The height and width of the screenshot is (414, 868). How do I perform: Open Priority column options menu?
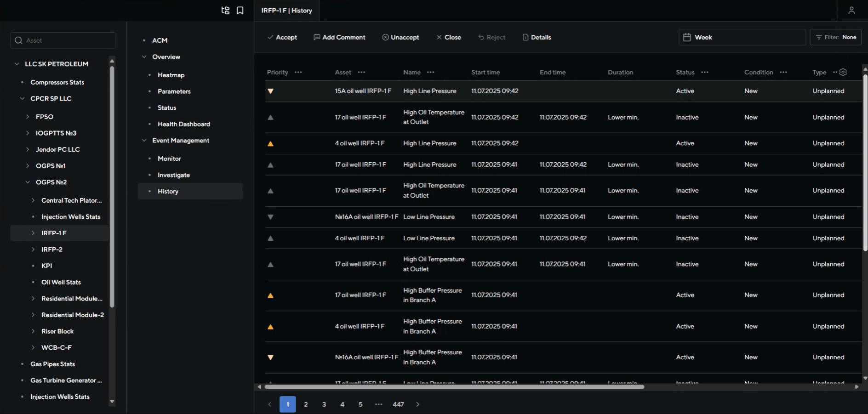(x=298, y=72)
